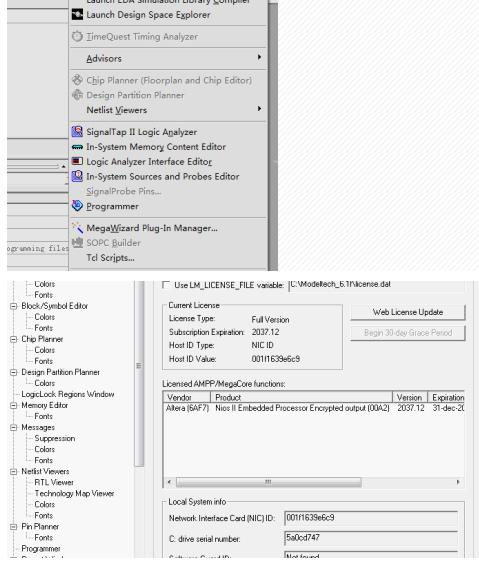This screenshot has height=562, width=479.
Task: Select Colors under Block/Symbol Editor
Action: 45,317
